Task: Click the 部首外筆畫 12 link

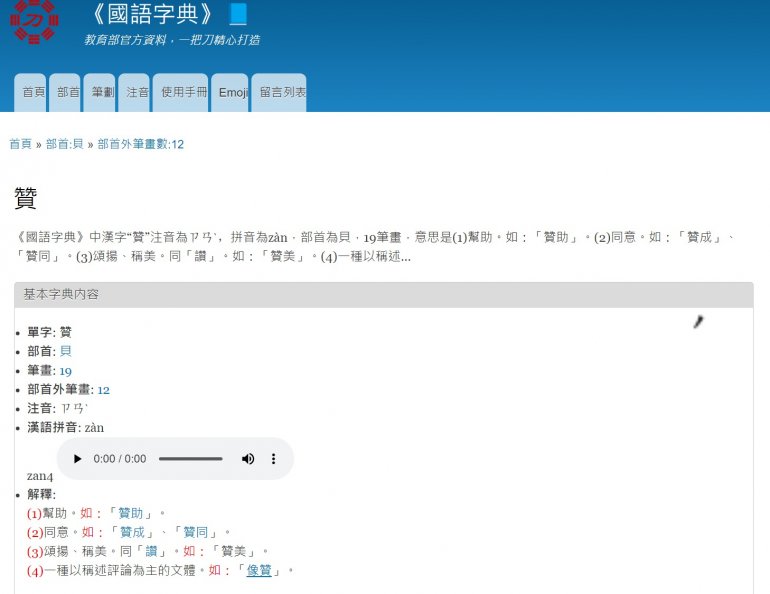Action: (104, 390)
